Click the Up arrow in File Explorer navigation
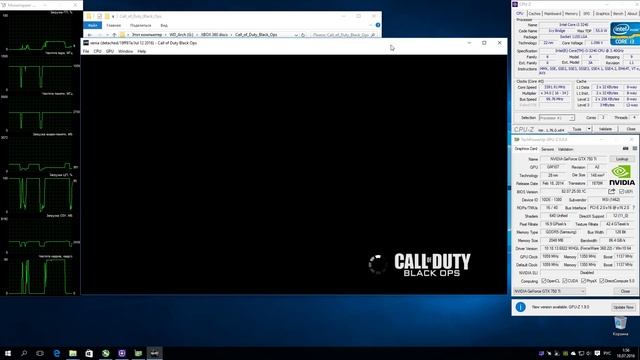The image size is (640, 360). coord(114,35)
